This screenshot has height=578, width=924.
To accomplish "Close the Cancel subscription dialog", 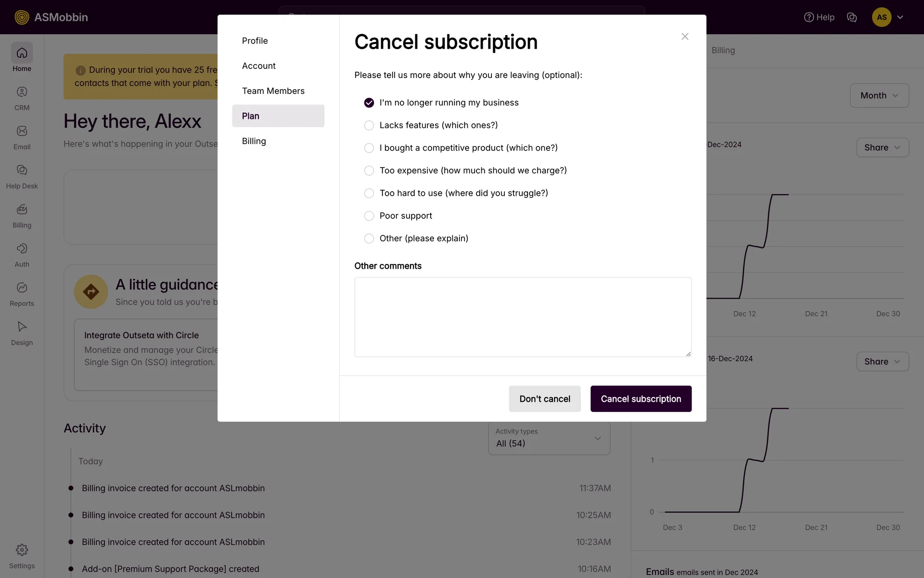I will (685, 37).
